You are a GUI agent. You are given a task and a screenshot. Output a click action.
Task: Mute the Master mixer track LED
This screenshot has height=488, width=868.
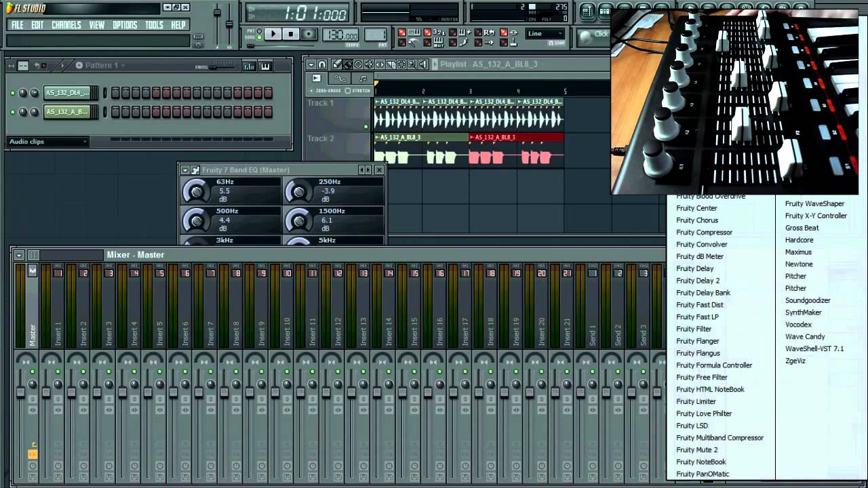click(32, 371)
